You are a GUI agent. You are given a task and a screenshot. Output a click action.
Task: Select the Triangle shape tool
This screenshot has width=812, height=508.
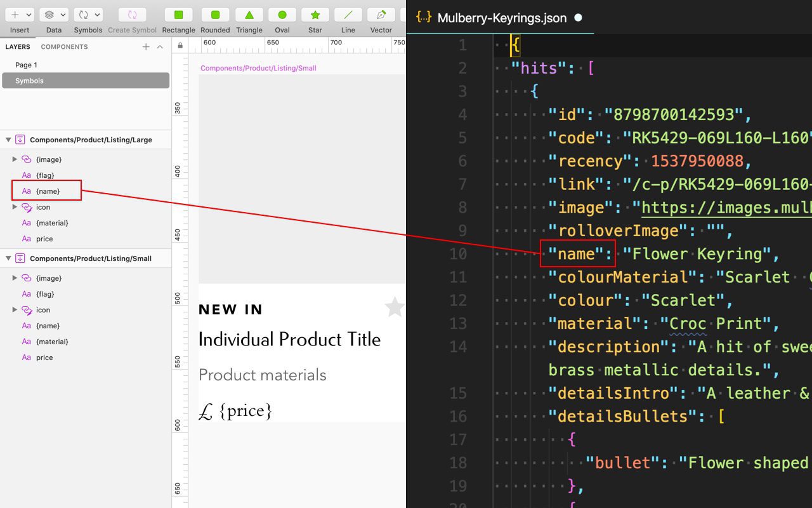(249, 14)
